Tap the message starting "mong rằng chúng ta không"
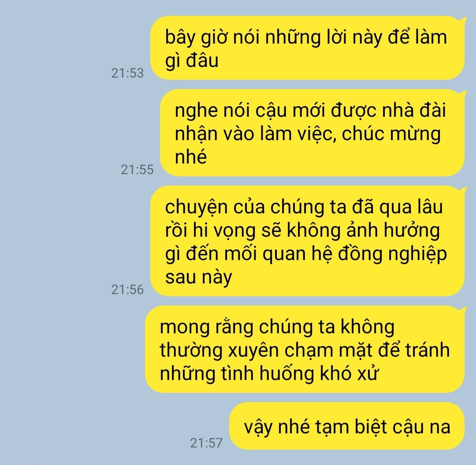The height and width of the screenshot is (465, 476). click(x=305, y=350)
